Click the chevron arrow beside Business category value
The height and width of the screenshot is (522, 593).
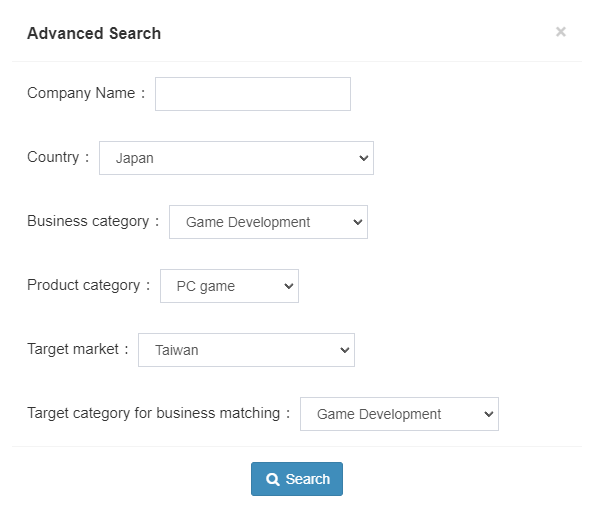tap(358, 222)
